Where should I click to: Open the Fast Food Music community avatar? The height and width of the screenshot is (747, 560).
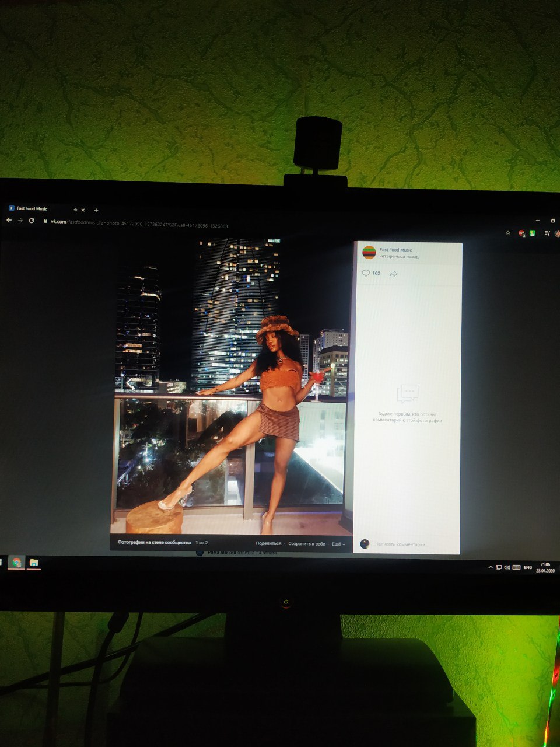click(369, 253)
